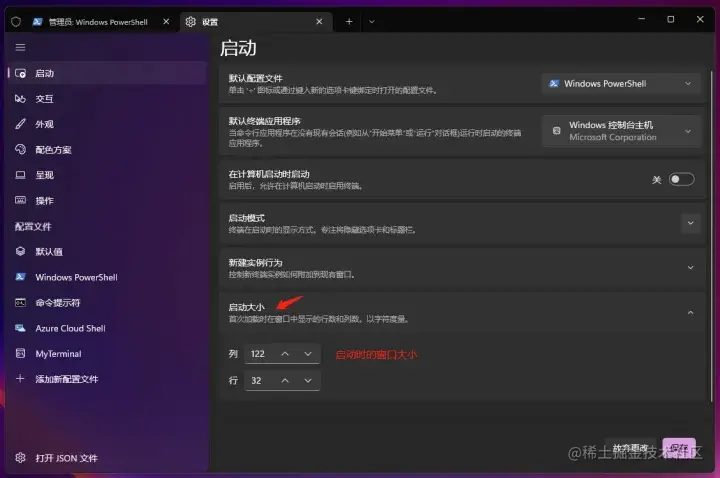Viewport: 720px width, 478px height.
Task: Open the hamburger navigation menu
Action: click(20, 47)
